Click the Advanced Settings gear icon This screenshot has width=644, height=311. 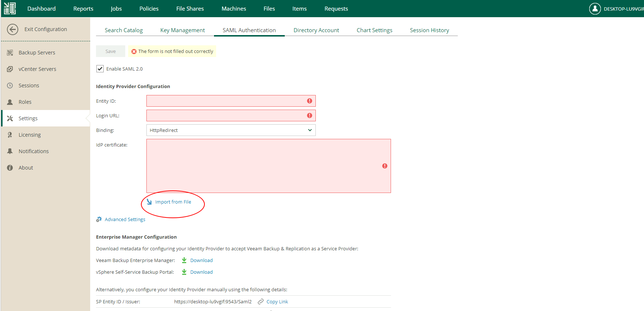coord(99,219)
